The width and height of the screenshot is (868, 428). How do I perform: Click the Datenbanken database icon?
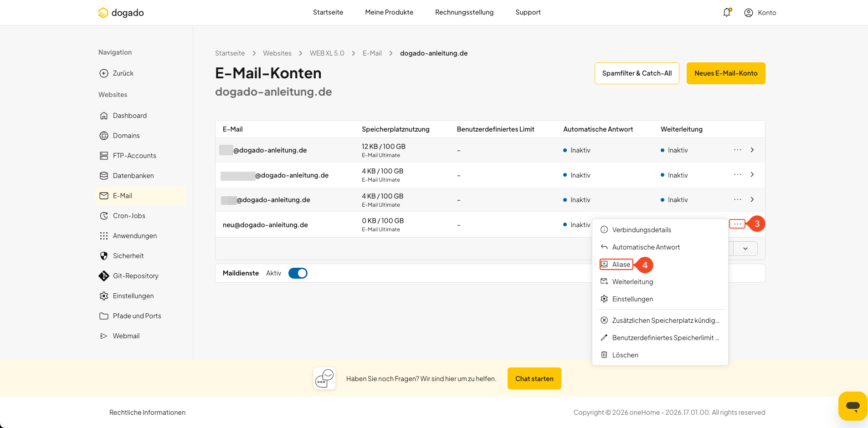click(x=104, y=176)
